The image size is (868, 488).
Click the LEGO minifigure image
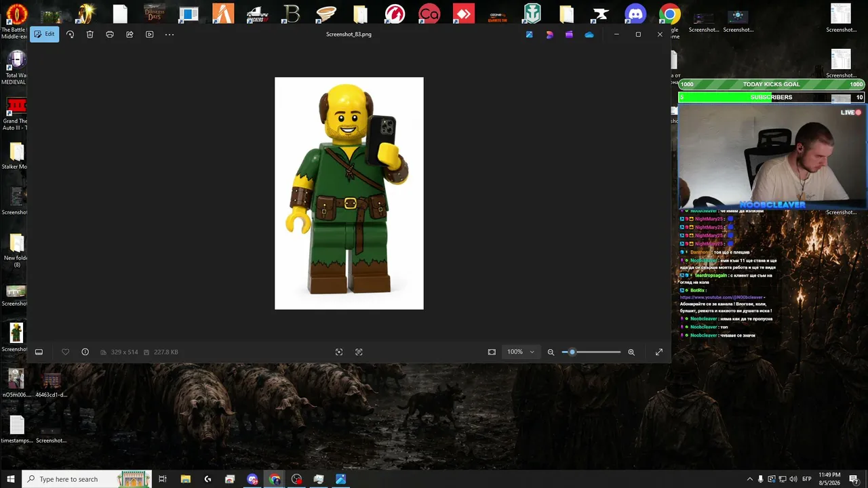(x=349, y=193)
